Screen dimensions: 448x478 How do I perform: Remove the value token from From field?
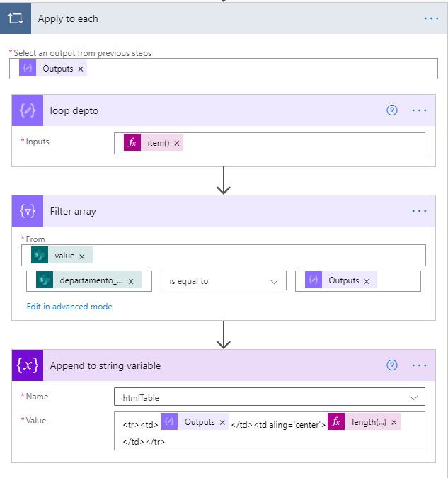pyautogui.click(x=81, y=256)
